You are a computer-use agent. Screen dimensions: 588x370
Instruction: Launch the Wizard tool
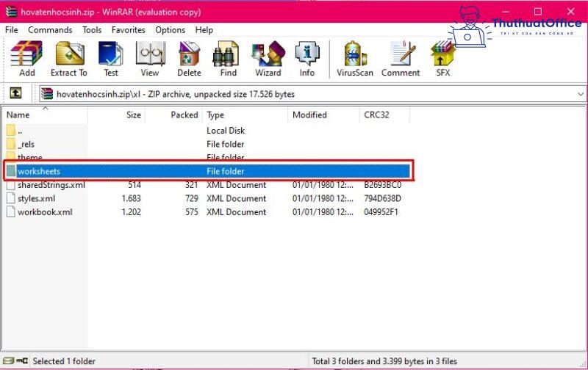coord(268,59)
